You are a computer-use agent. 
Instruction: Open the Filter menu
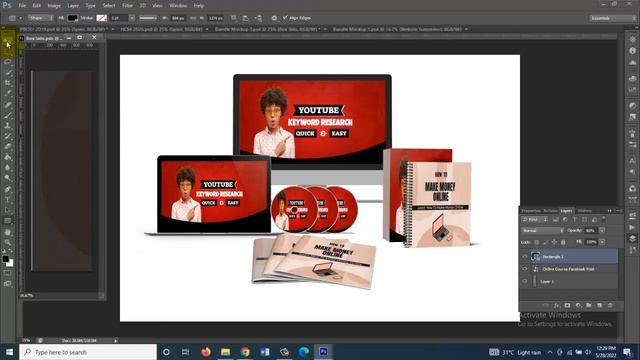click(127, 6)
